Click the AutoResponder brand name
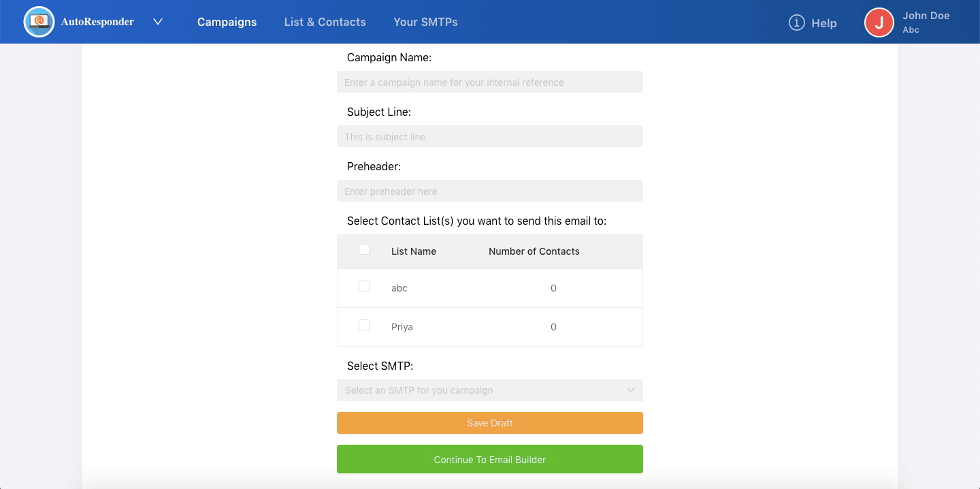The image size is (980, 489). pos(97,22)
